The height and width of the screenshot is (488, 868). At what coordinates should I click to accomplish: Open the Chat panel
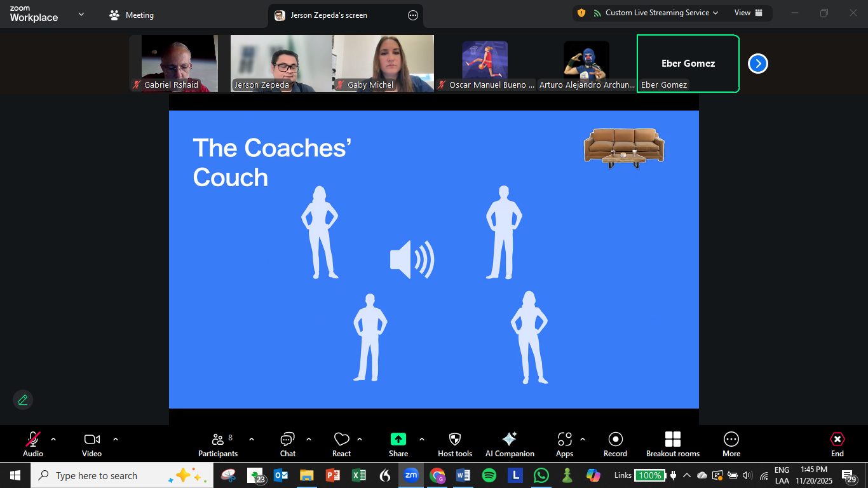287,444
